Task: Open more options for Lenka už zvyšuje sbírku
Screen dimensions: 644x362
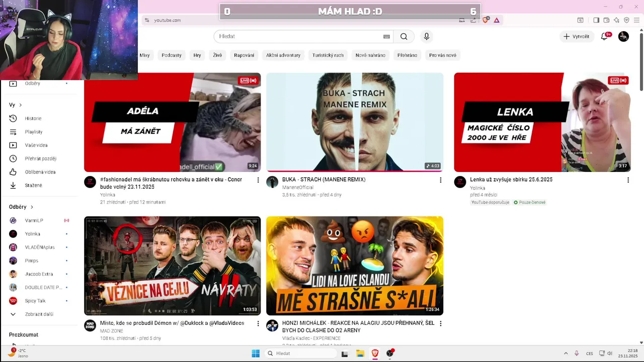Action: point(628,180)
